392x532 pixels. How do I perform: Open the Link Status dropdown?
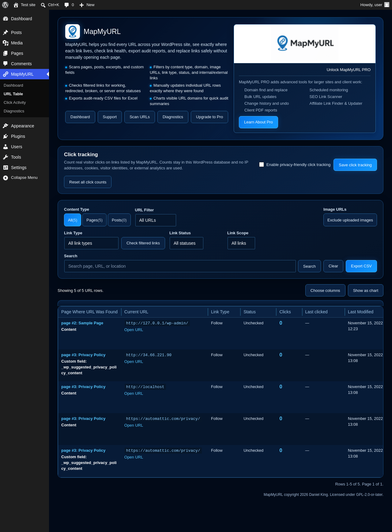click(186, 243)
